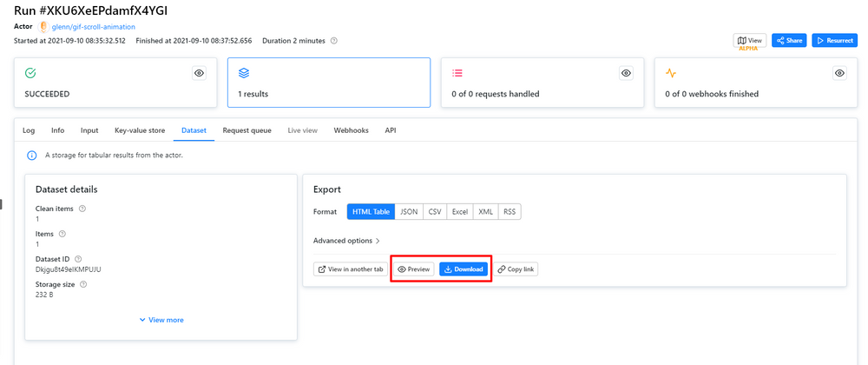The width and height of the screenshot is (868, 365).
Task: Open the Request queue tab
Action: 247,130
